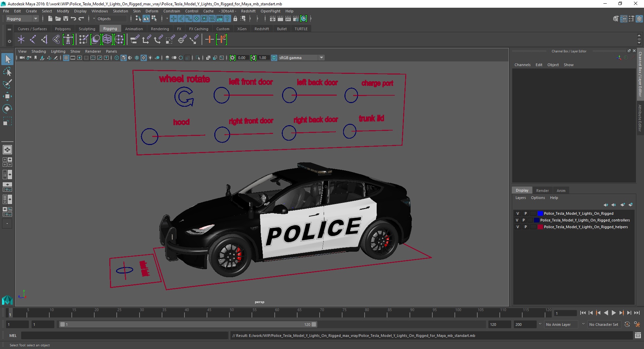Switch to the Polygons shelf tab
This screenshot has width=644, height=349.
point(63,29)
